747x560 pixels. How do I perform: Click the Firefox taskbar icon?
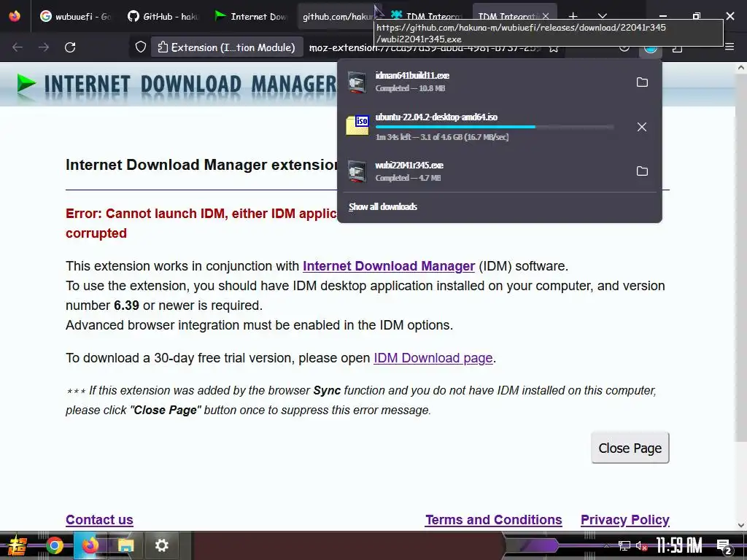tap(90, 545)
